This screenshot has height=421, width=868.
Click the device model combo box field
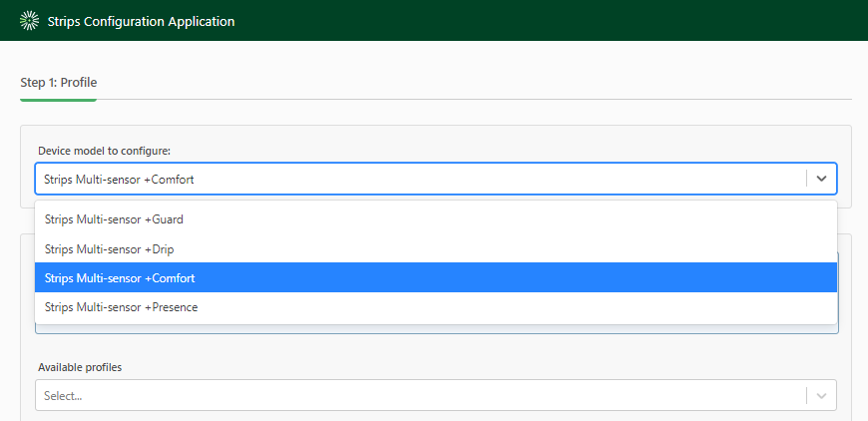pos(436,179)
